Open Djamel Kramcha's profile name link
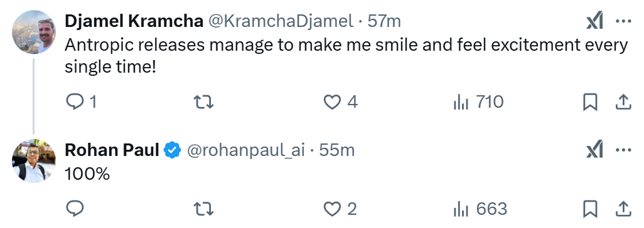Screen dimensions: 644x228 tap(134, 21)
